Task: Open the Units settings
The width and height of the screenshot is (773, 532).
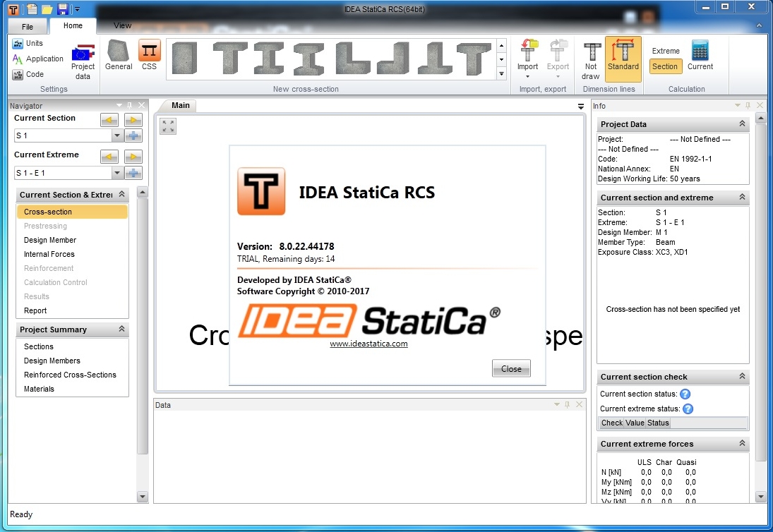Action: click(28, 43)
